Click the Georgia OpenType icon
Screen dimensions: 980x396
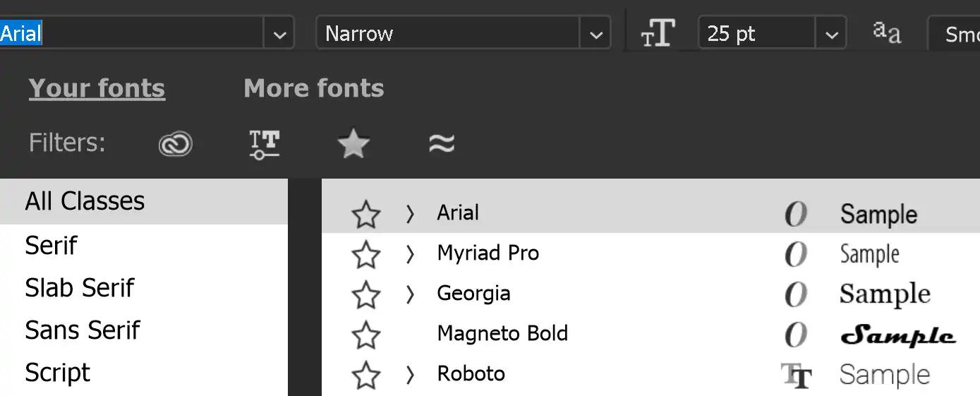796,294
